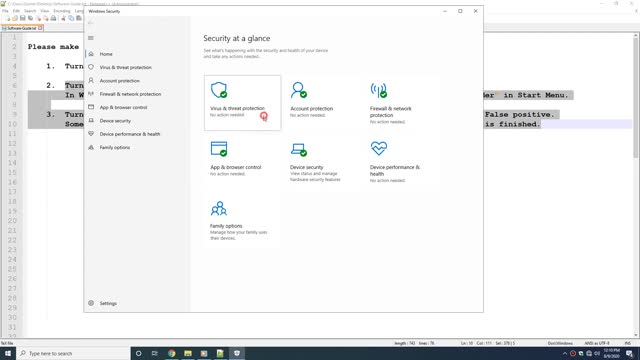Open the Virus & threat protection shield tile
The width and height of the screenshot is (640, 360).
point(242,102)
